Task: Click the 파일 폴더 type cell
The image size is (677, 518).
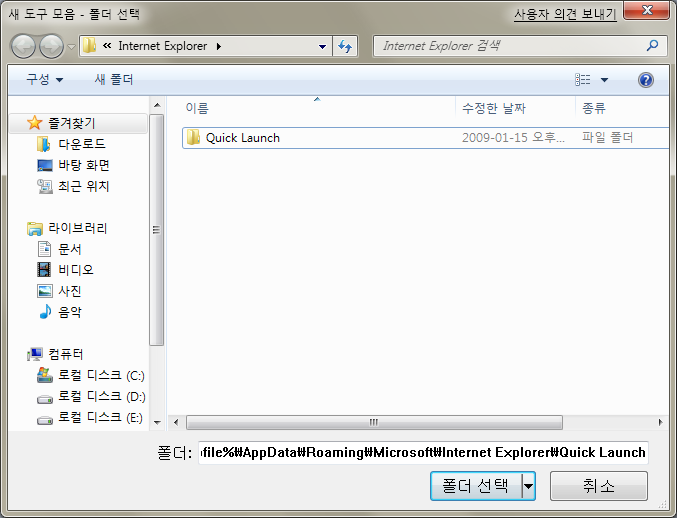Action: click(607, 138)
